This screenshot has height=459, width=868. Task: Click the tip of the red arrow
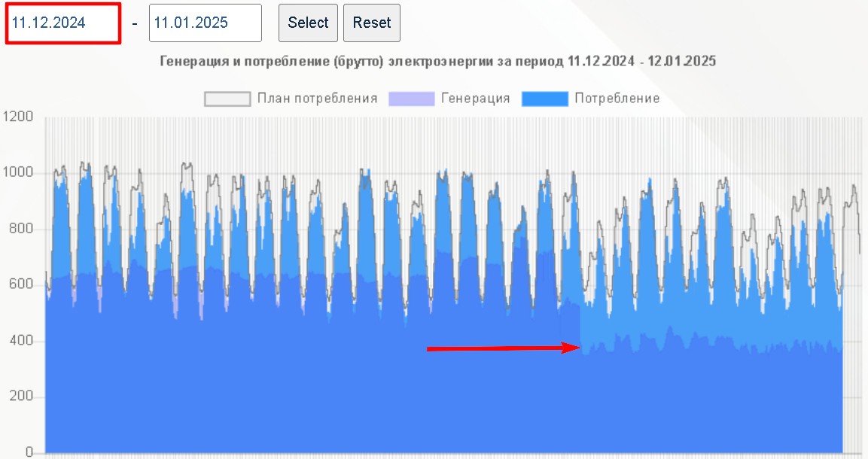pyautogui.click(x=578, y=348)
